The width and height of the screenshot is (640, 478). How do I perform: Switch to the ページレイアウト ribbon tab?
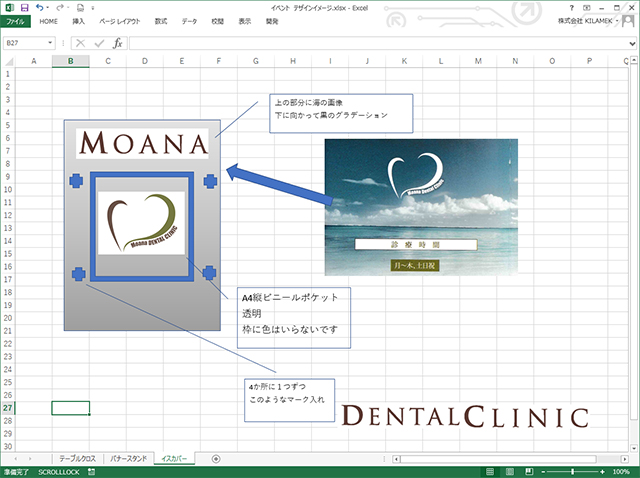[x=120, y=21]
